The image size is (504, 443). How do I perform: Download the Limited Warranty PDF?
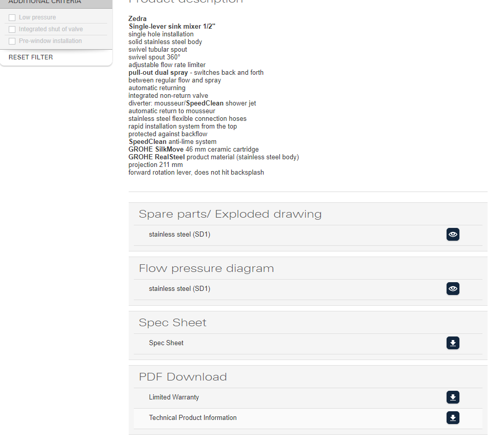click(453, 397)
